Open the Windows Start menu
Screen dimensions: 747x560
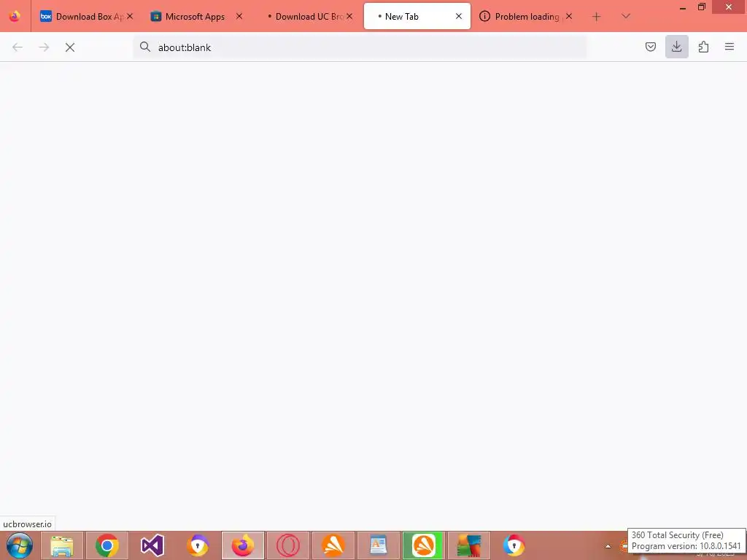pos(20,545)
